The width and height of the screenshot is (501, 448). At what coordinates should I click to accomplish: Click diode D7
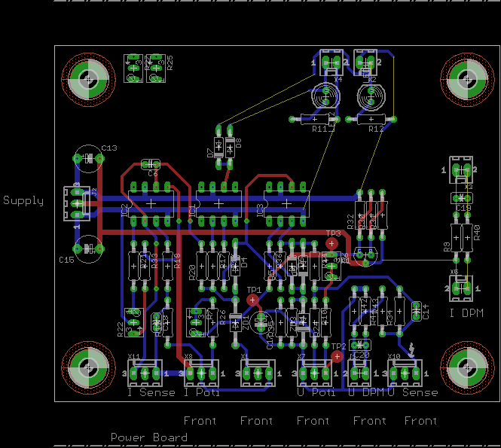pyautogui.click(x=218, y=148)
